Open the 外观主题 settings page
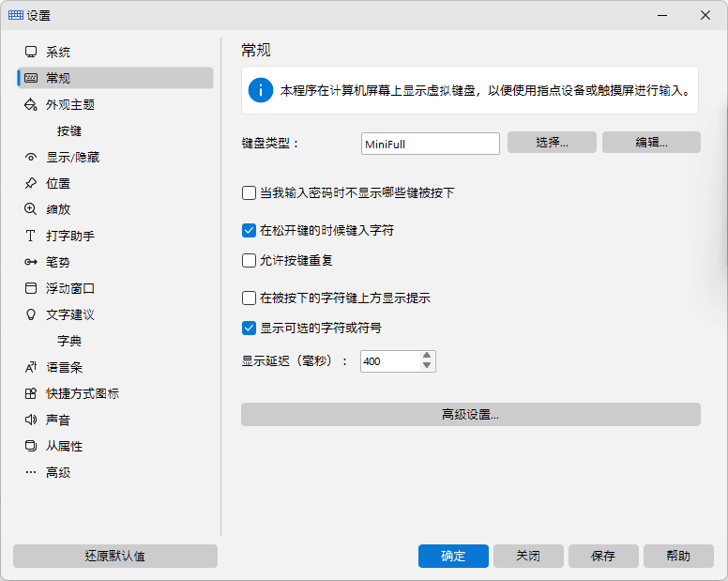Screen dimensions: 728x581 pos(115,104)
